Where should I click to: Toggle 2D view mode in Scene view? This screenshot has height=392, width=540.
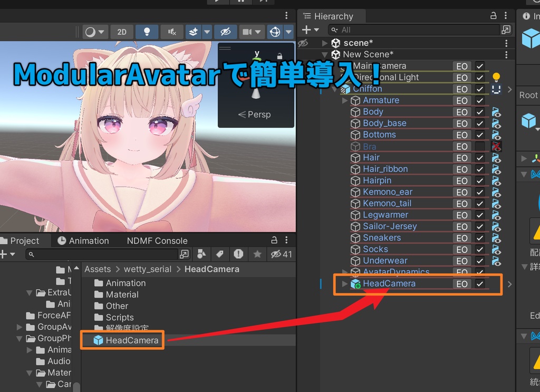pyautogui.click(x=121, y=32)
